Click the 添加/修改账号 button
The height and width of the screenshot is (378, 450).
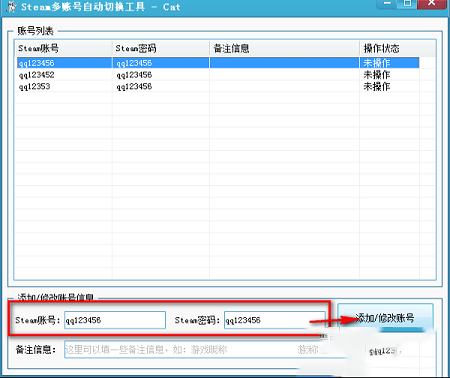click(385, 318)
